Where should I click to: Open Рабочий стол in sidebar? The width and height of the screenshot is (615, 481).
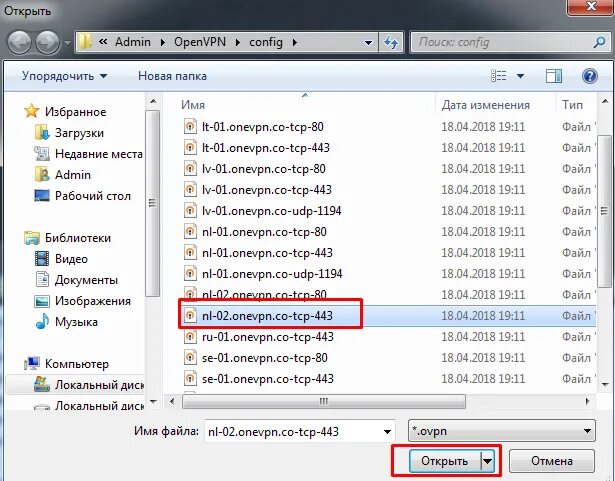[93, 196]
